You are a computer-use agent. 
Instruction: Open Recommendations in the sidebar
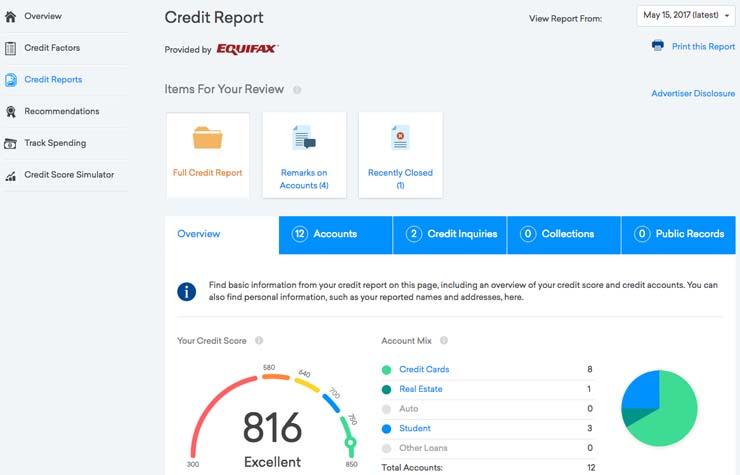click(62, 111)
